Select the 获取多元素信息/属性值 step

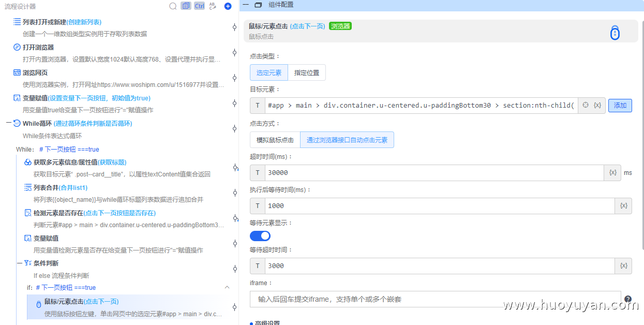tap(80, 162)
